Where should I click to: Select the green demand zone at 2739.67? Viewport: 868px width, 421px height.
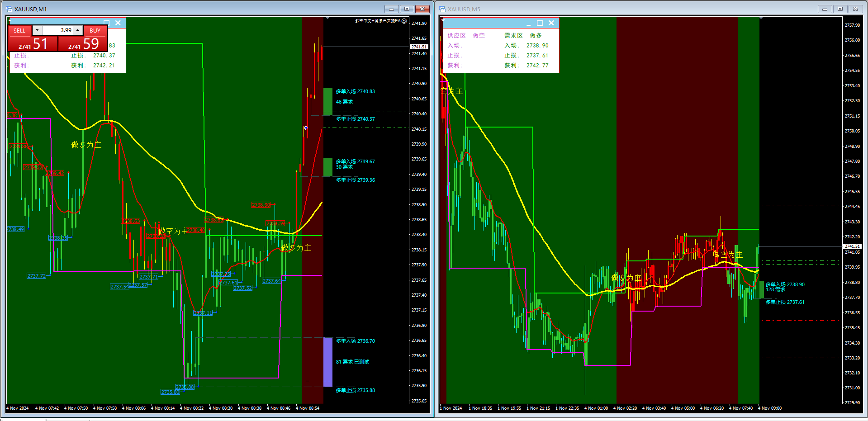coord(328,167)
